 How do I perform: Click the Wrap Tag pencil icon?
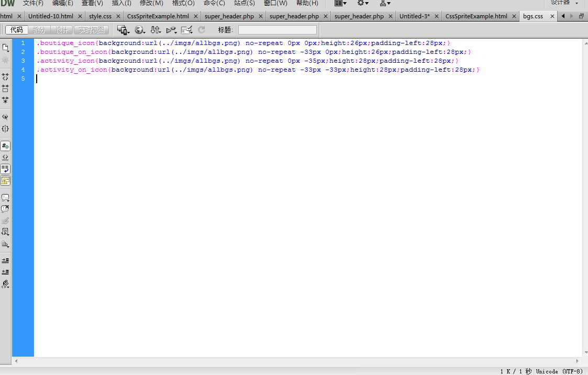5,221
